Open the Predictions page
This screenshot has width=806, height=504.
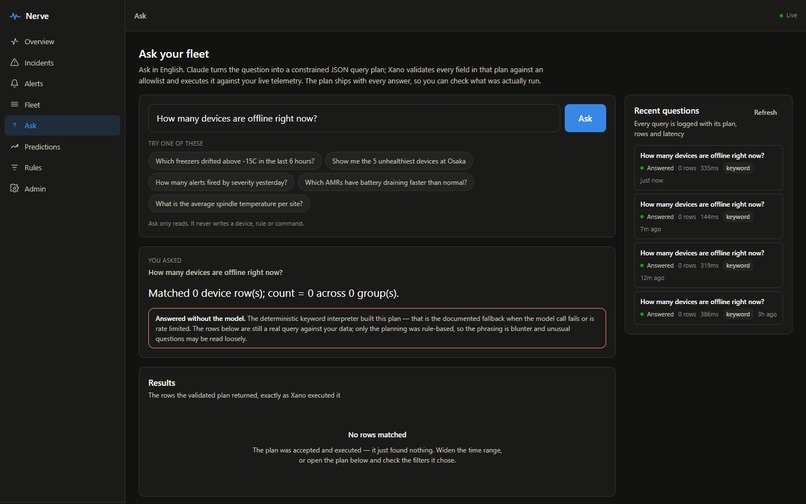tap(62, 147)
